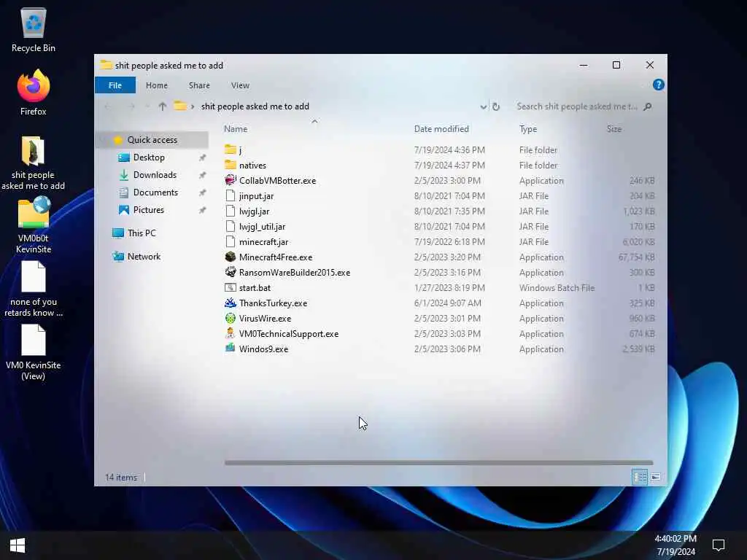Open the notification center icon
Image resolution: width=747 pixels, height=560 pixels.
coord(719,545)
